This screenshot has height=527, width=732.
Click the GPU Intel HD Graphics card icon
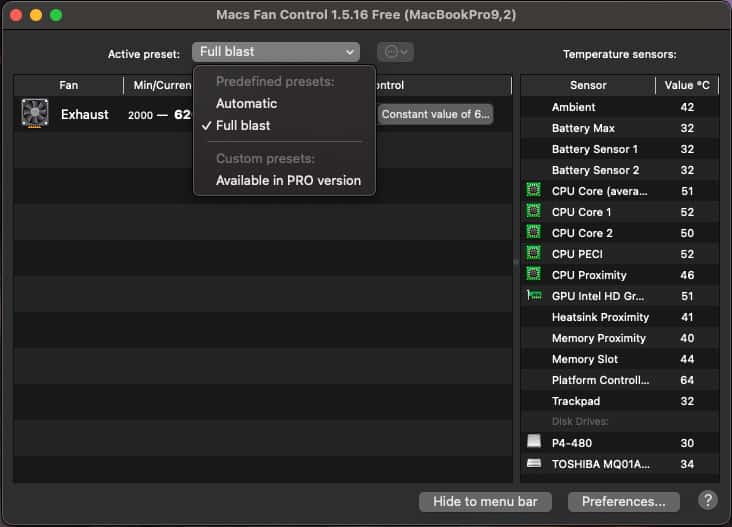534,295
